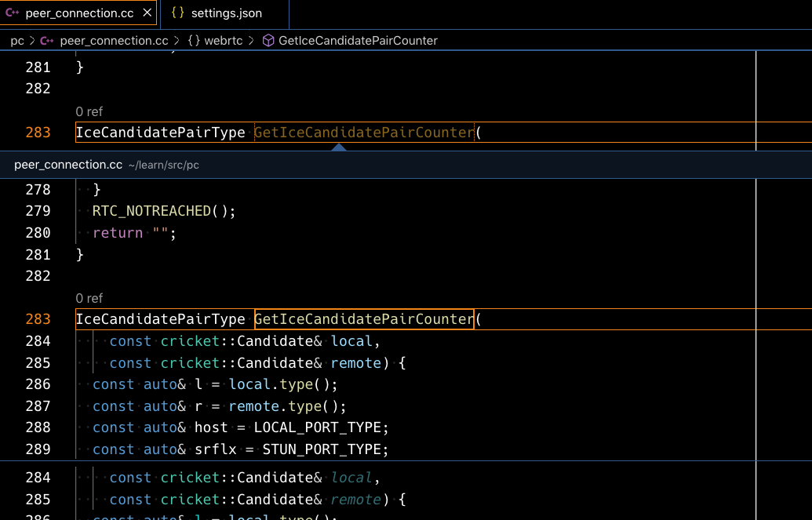Viewport: 812px width, 520px height.
Task: Click the C++ file icon on peer_connection.cc tab
Action: (x=13, y=13)
